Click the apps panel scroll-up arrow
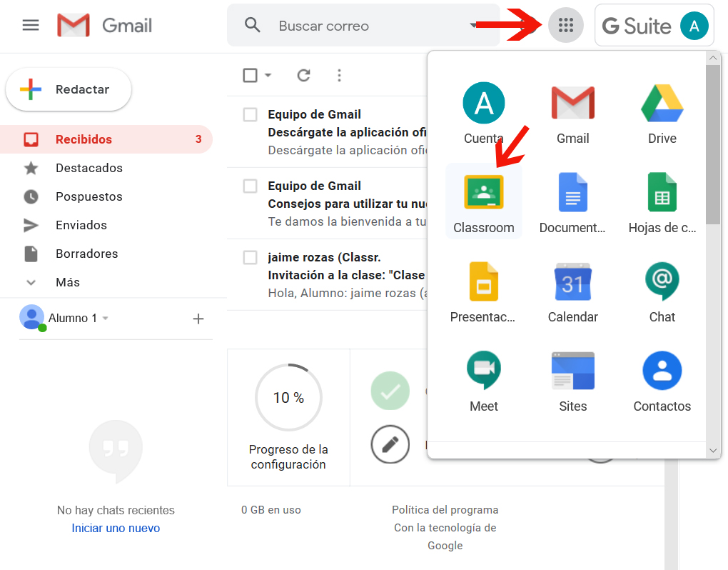 point(713,58)
